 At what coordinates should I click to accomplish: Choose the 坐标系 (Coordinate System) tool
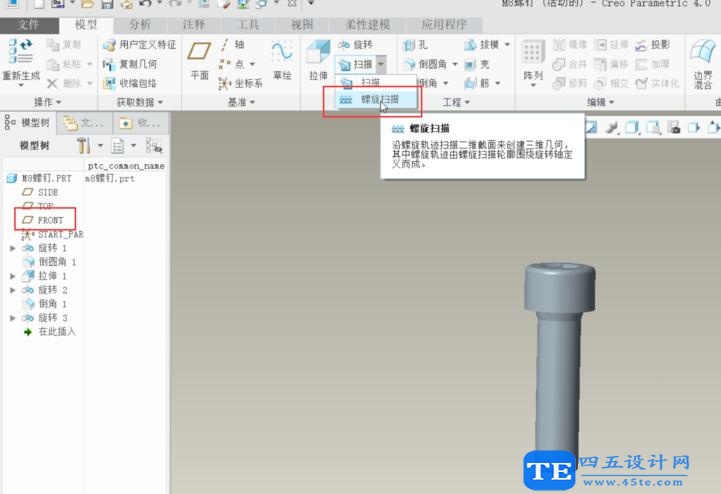(241, 83)
